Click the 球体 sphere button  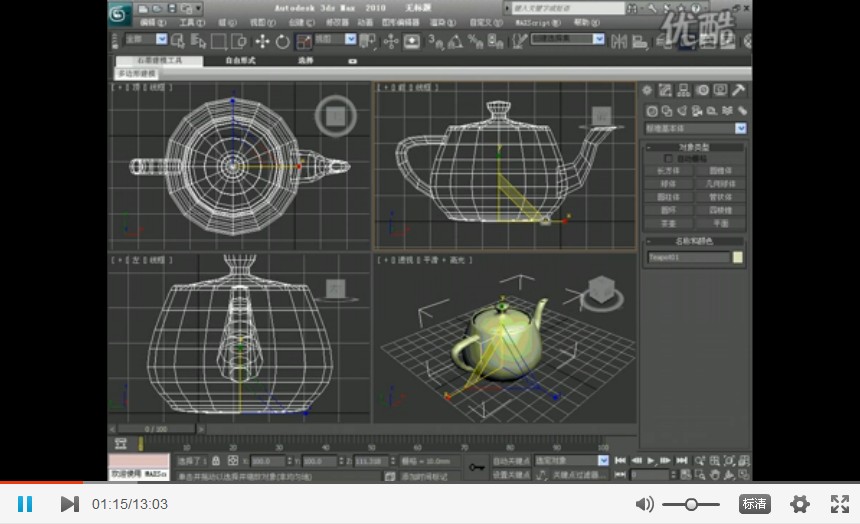tap(668, 184)
